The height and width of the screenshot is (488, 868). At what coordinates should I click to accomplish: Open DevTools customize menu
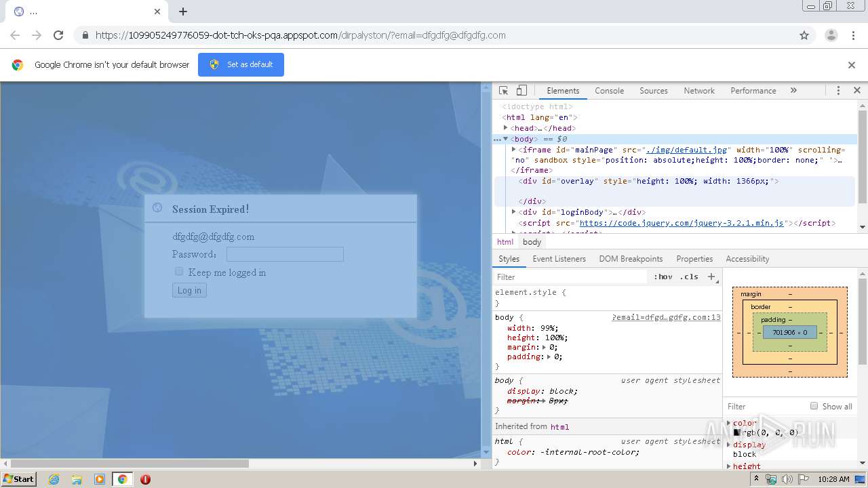coord(838,91)
